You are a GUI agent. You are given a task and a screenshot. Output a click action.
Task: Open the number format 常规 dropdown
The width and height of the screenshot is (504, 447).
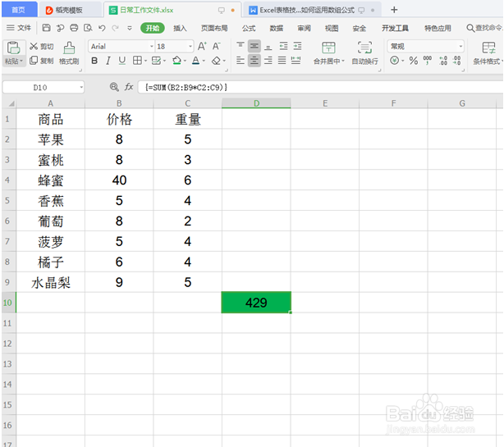pos(461,47)
